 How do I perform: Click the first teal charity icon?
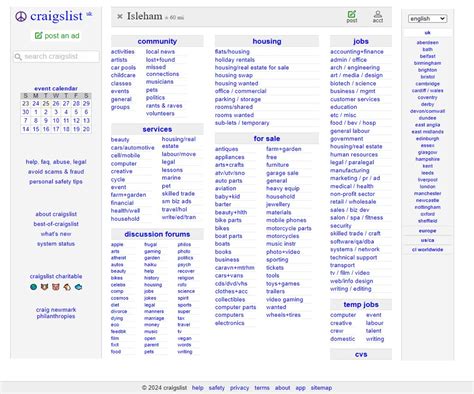[x=33, y=287]
